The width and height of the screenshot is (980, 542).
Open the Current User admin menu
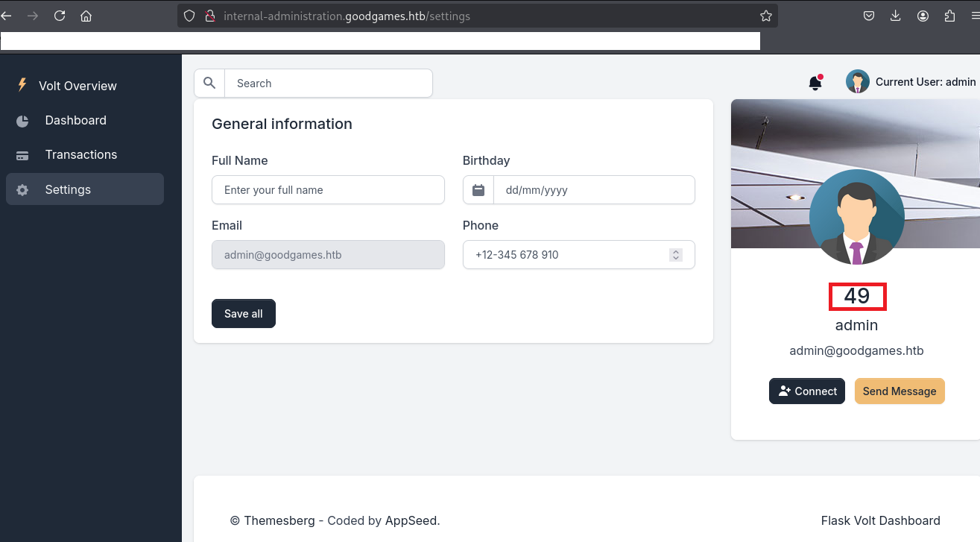911,82
